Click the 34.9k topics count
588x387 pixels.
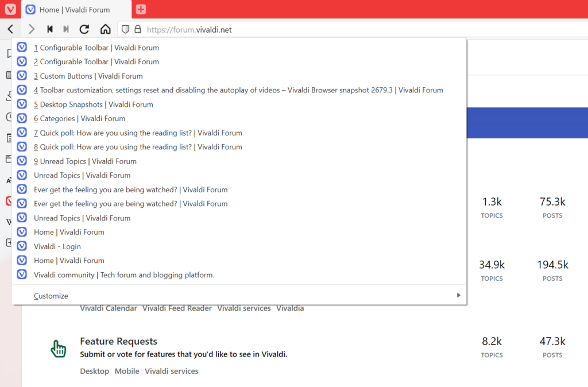pos(492,265)
